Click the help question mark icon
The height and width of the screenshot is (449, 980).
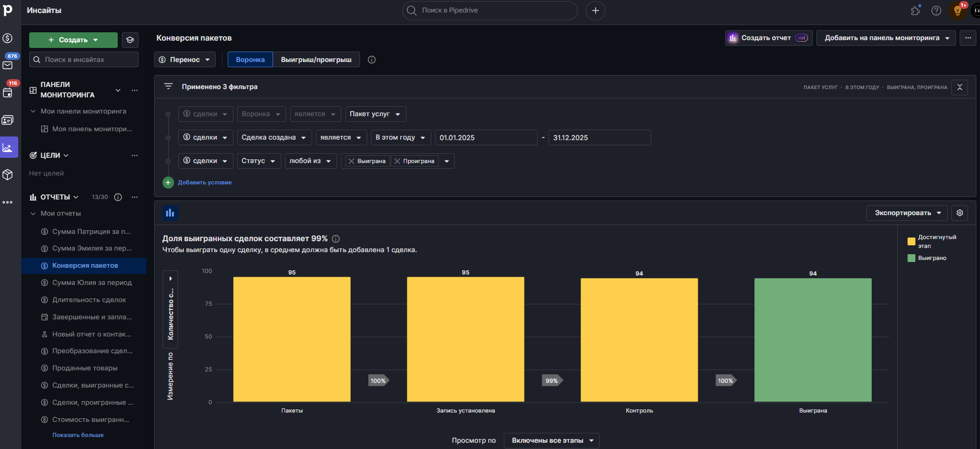(x=936, y=10)
